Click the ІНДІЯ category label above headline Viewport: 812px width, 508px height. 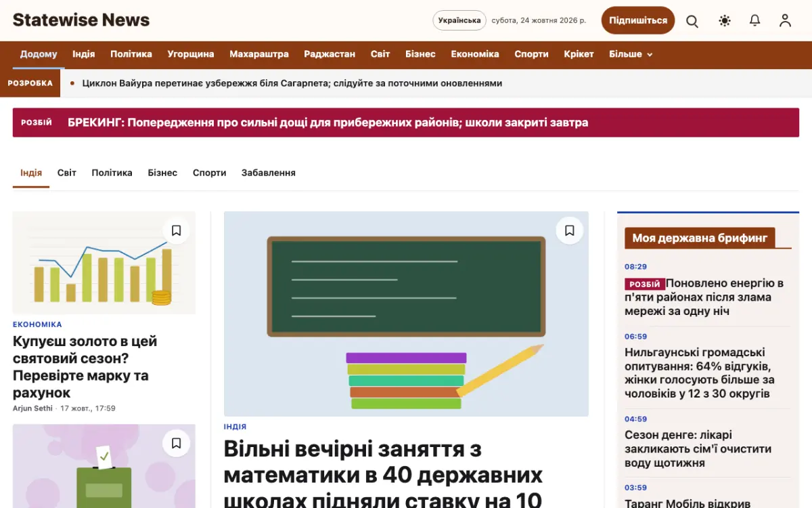[x=235, y=427]
